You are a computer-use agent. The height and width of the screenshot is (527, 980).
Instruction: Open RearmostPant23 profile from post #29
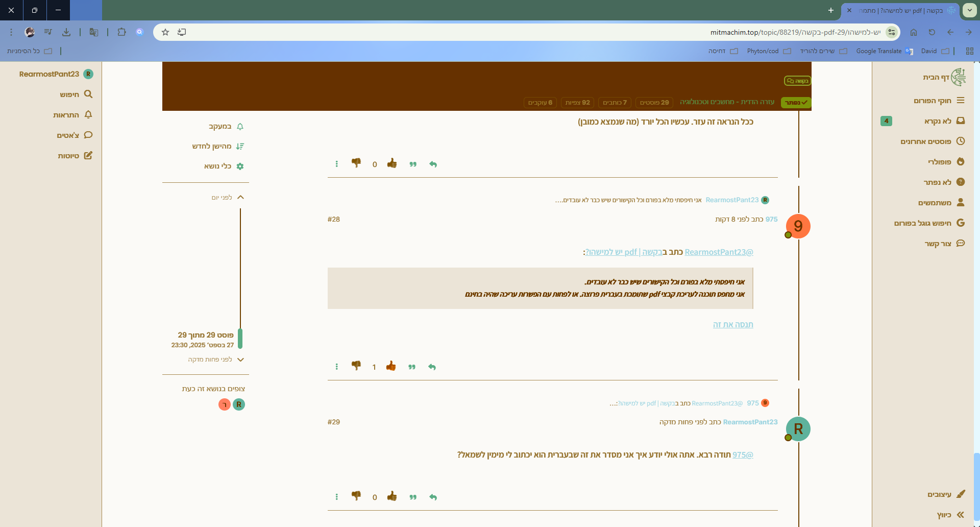point(750,422)
